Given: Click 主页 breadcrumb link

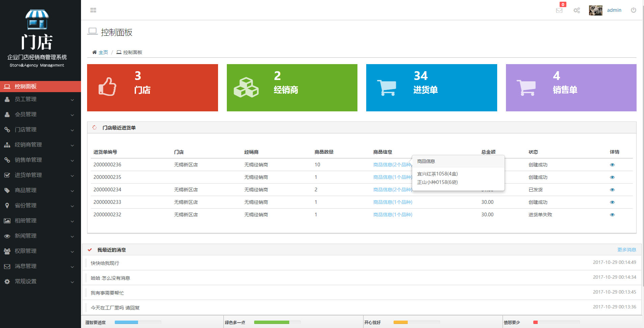Looking at the screenshot, I should (103, 52).
